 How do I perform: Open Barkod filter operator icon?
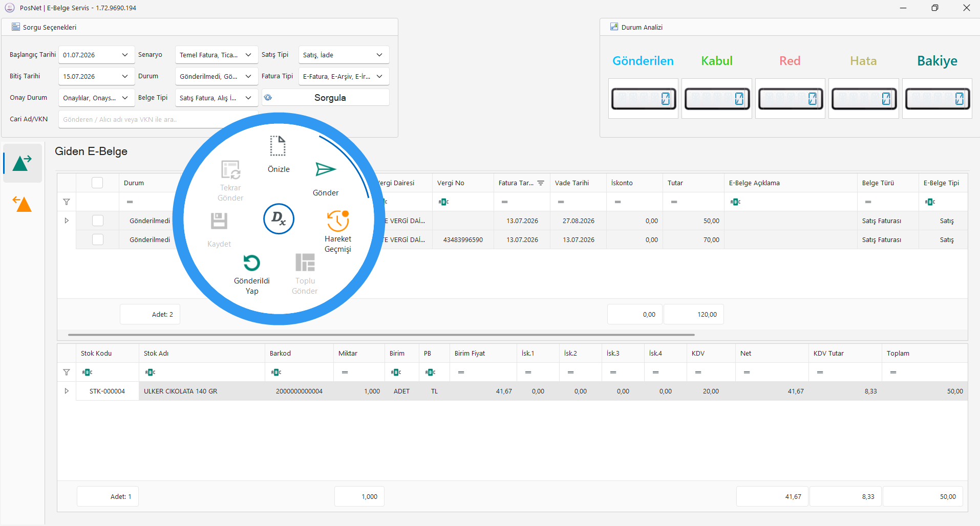tap(276, 372)
